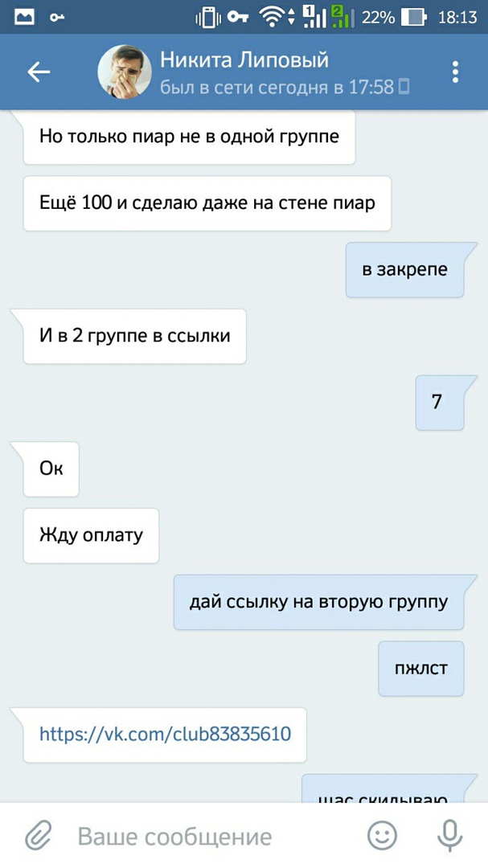Tap the Wi-Fi status bar icon
488x868 pixels.
[272, 17]
